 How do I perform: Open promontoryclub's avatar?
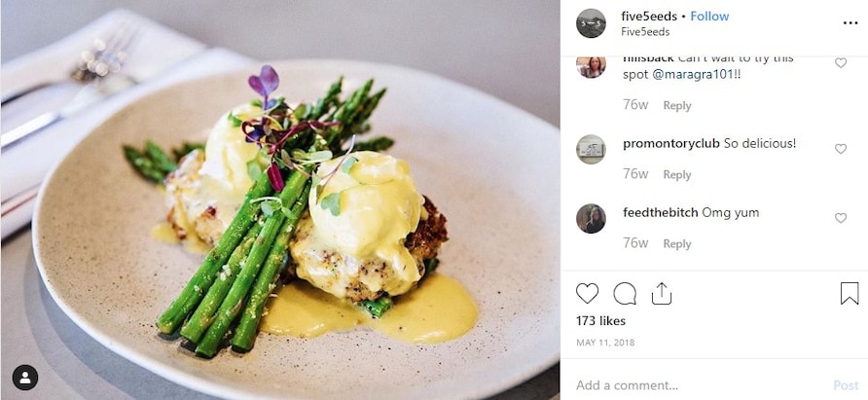[x=591, y=149]
